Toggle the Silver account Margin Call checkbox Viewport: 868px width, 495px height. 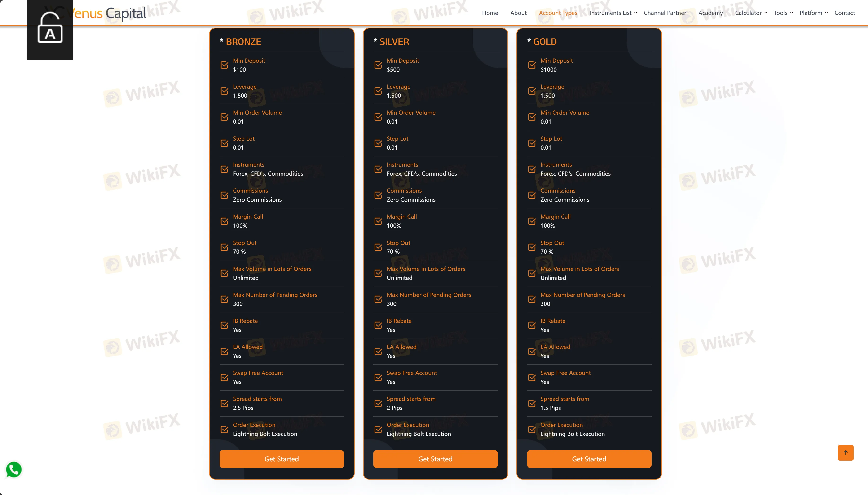378,220
